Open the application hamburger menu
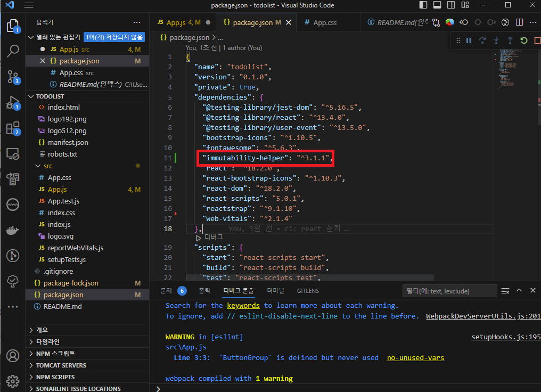Image resolution: width=541 pixels, height=392 pixels. (29, 5)
